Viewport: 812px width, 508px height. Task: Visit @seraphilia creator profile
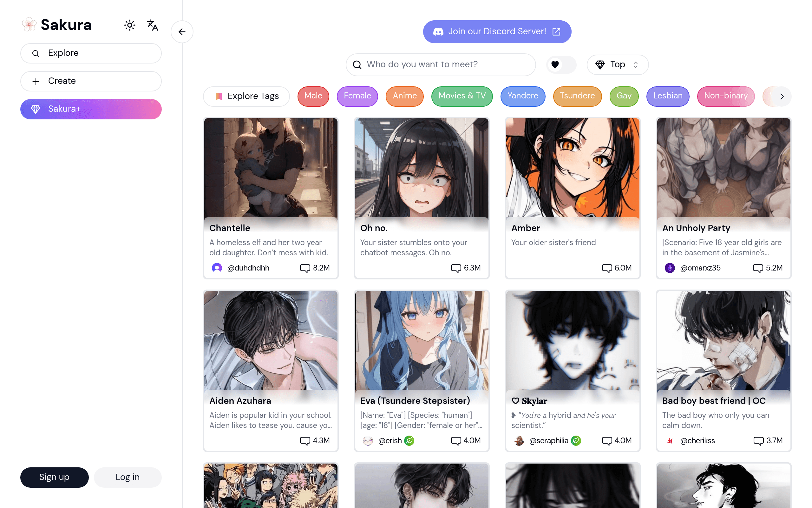click(x=549, y=440)
